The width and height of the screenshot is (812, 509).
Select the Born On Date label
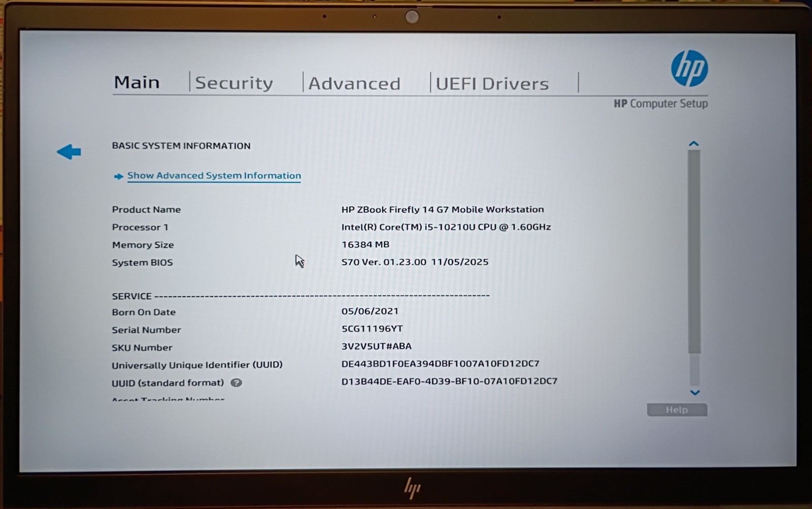tap(144, 312)
